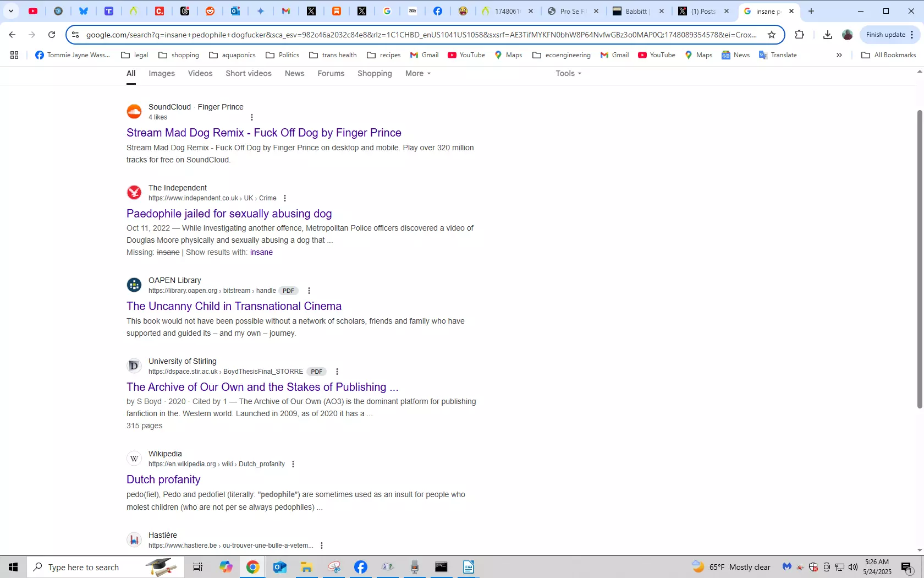The width and height of the screenshot is (924, 578).
Task: Open more options for University of Stirling result
Action: 337,372
